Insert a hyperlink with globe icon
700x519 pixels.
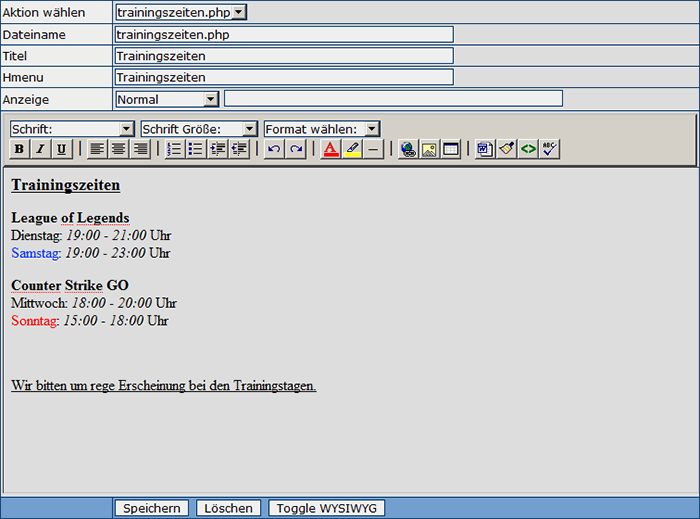[x=408, y=149]
